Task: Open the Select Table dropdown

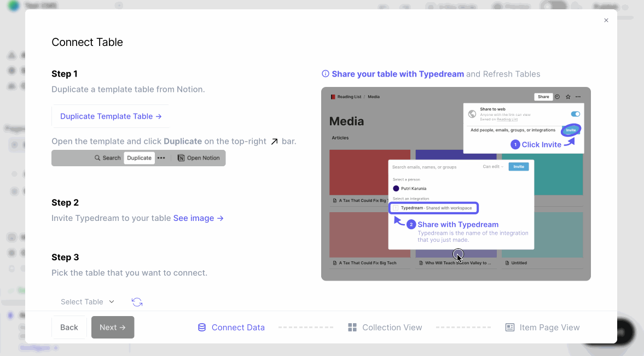Action: [x=88, y=301]
